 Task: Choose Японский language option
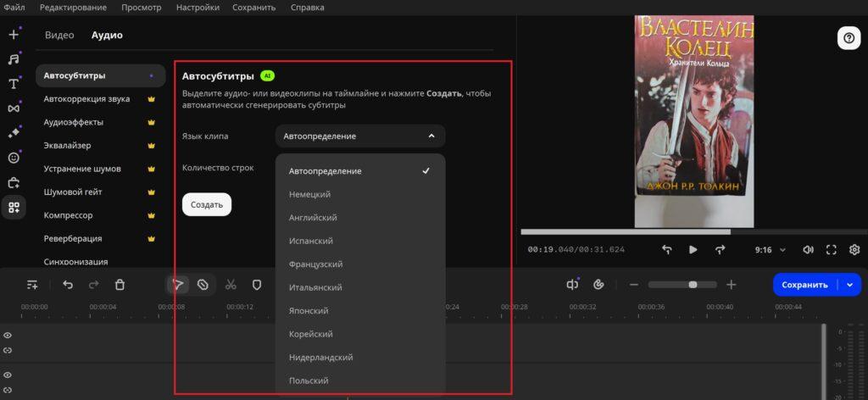(359, 310)
